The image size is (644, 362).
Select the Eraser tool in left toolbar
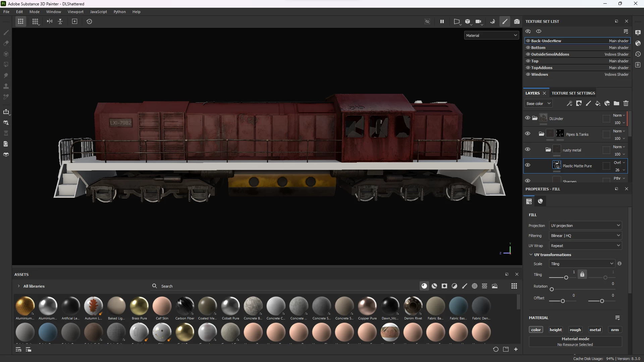coord(6,43)
